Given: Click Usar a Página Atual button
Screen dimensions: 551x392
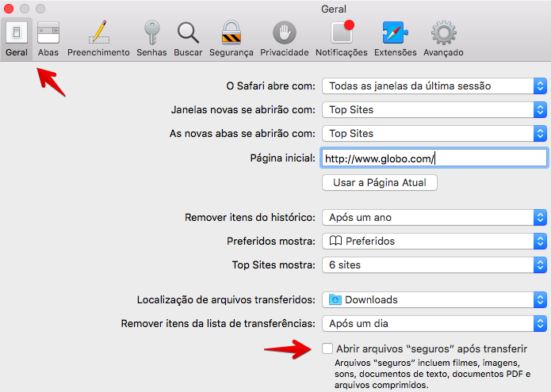Looking at the screenshot, I should 380,183.
